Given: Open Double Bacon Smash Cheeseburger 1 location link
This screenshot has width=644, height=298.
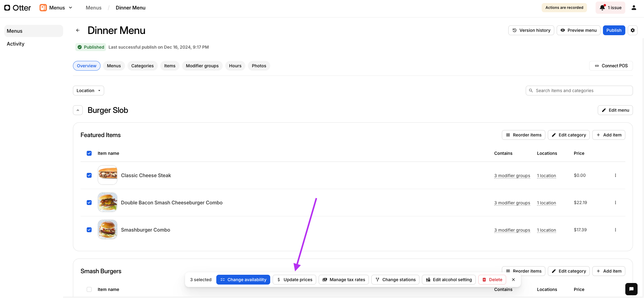Looking at the screenshot, I should click(546, 203).
